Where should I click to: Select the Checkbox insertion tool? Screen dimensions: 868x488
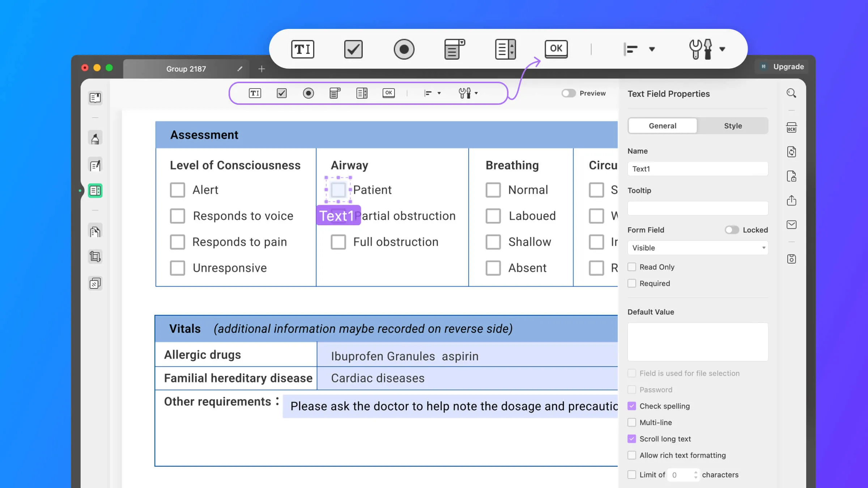tap(281, 93)
